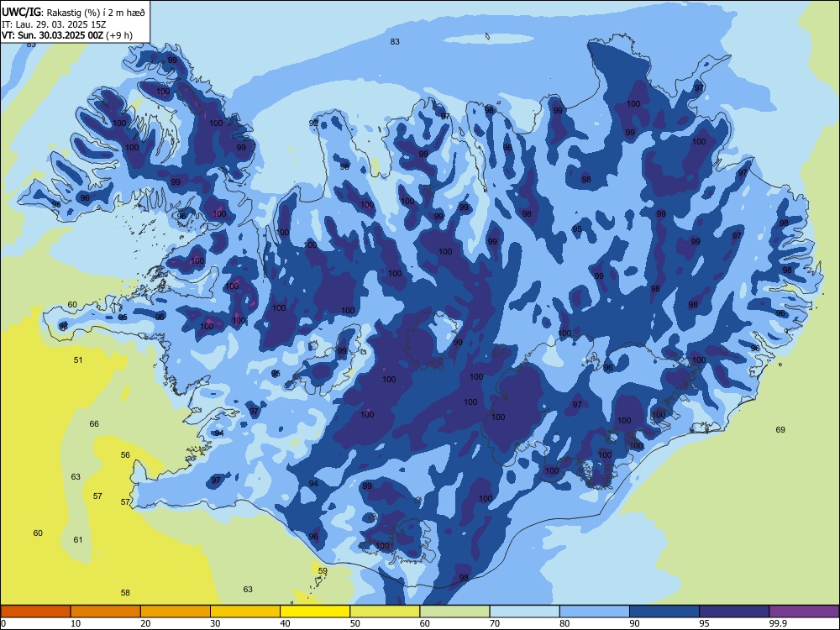Click the legend scale label 70
The image size is (840, 630).
click(x=495, y=623)
